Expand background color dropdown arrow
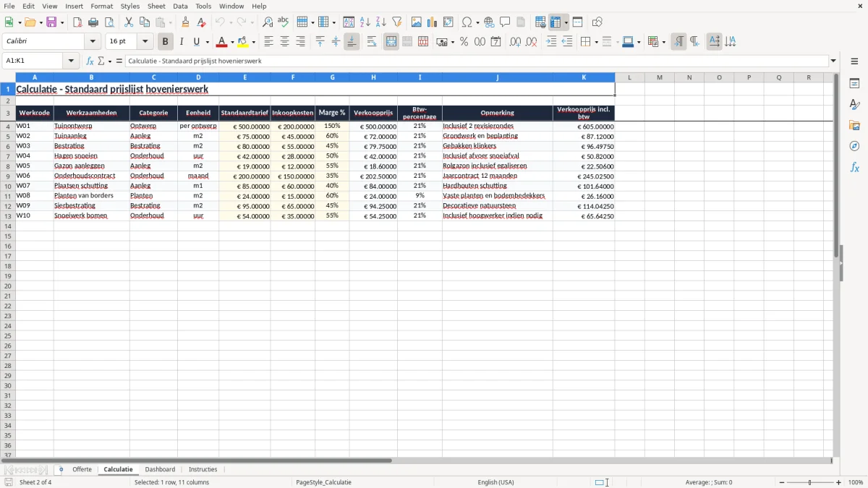Screen dimensions: 868x488 [x=253, y=42]
